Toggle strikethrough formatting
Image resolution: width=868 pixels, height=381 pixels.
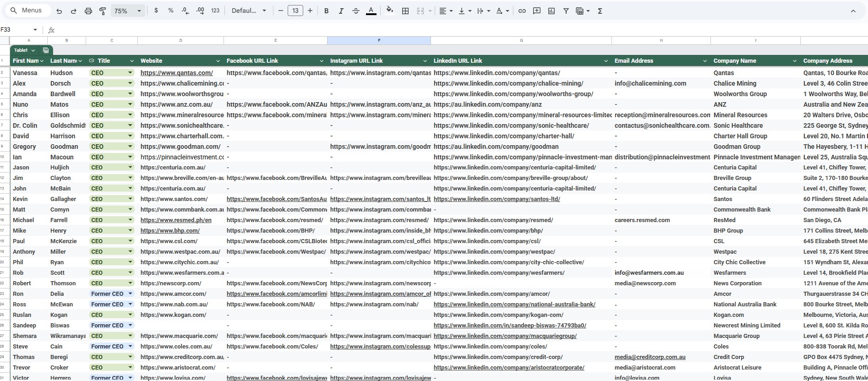pos(356,11)
